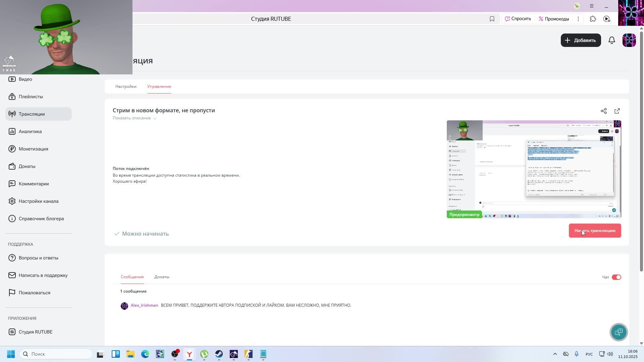Open Донаты in the sidebar
The width and height of the screenshot is (644, 362).
coord(27,166)
